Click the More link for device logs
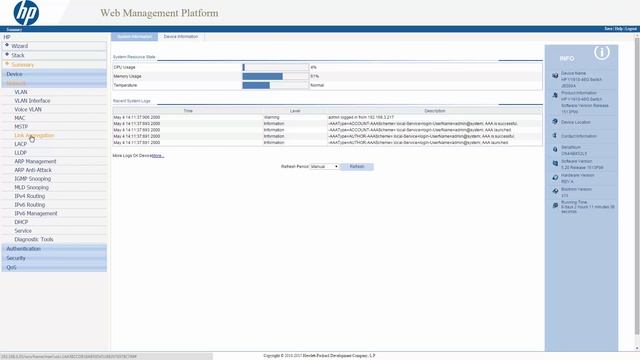640x360 pixels. [158, 156]
